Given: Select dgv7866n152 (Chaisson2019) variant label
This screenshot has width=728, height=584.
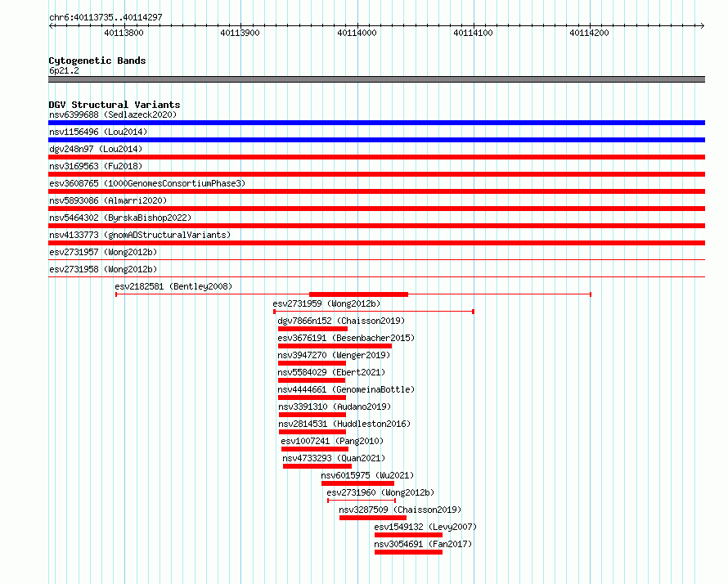Looking at the screenshot, I should pyautogui.click(x=341, y=321).
